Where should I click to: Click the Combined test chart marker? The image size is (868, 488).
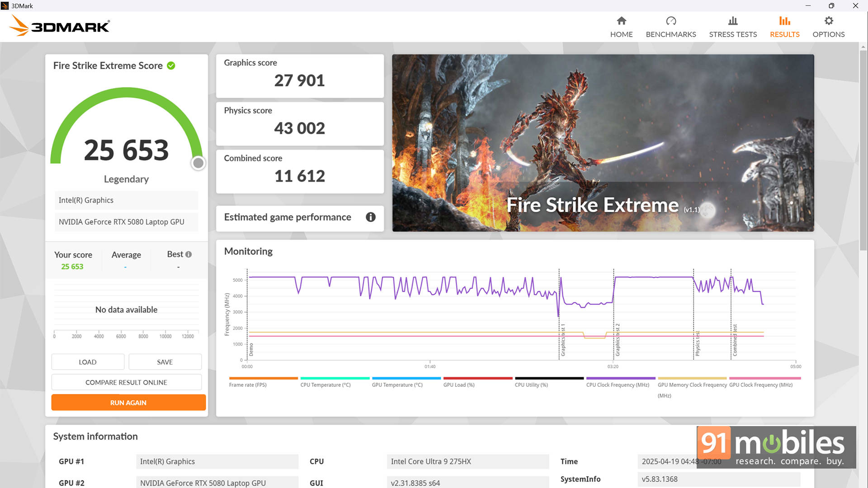tap(735, 340)
